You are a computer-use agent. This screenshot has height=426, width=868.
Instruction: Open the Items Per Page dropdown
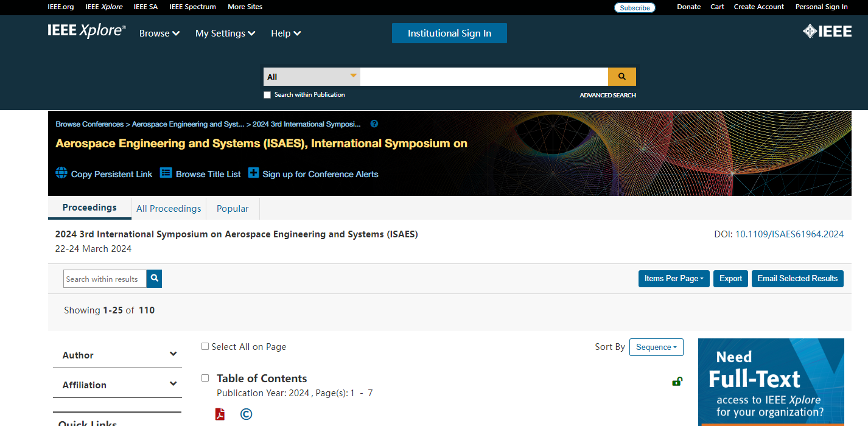[x=673, y=279]
